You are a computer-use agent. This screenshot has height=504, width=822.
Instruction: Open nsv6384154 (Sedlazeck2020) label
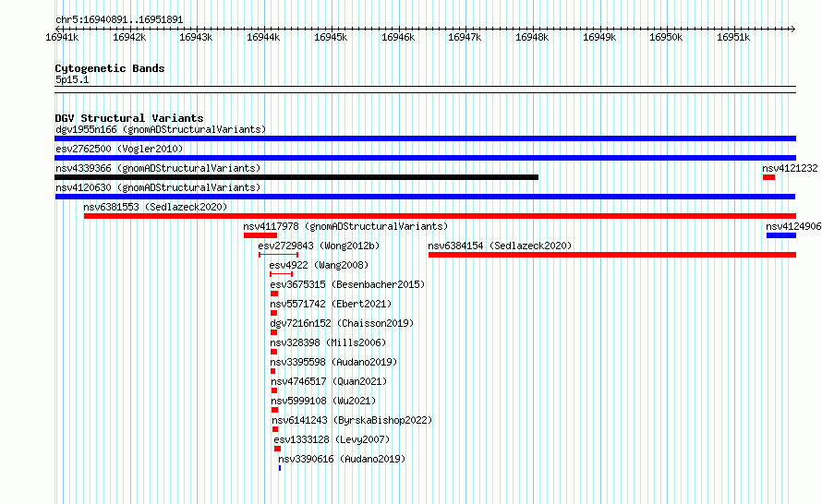(x=500, y=246)
